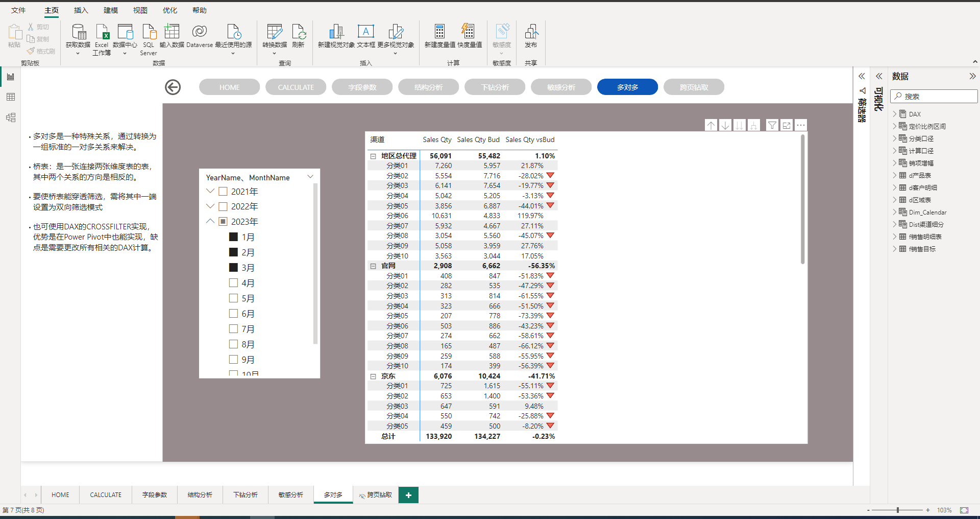Screen dimensions: 980x519
Task: Click the Refresh (刷新) icon
Action: [x=299, y=32]
